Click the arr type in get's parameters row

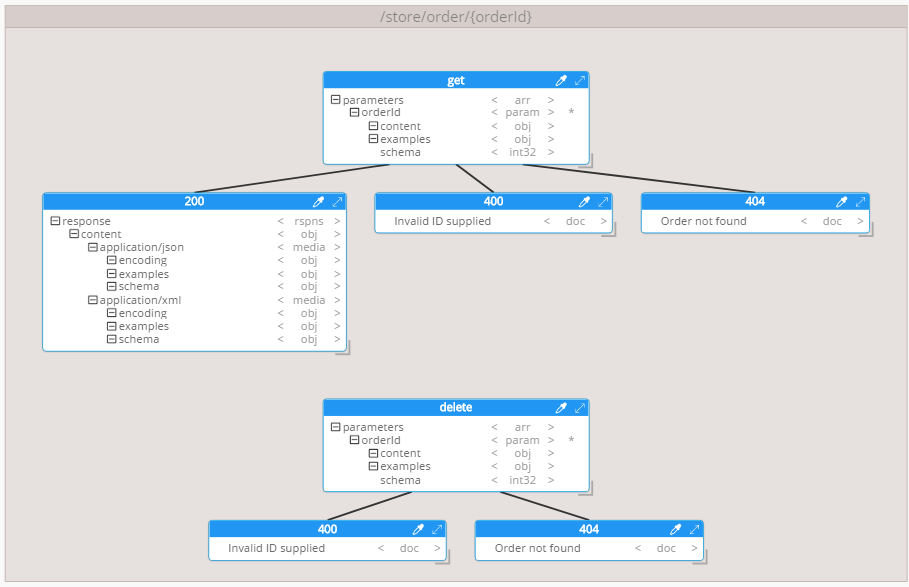click(522, 100)
